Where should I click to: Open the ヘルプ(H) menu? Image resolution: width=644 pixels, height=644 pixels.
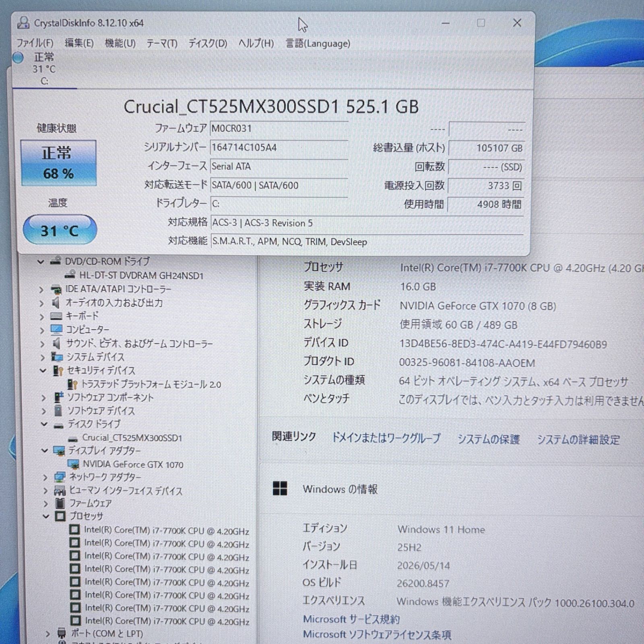coord(256,43)
